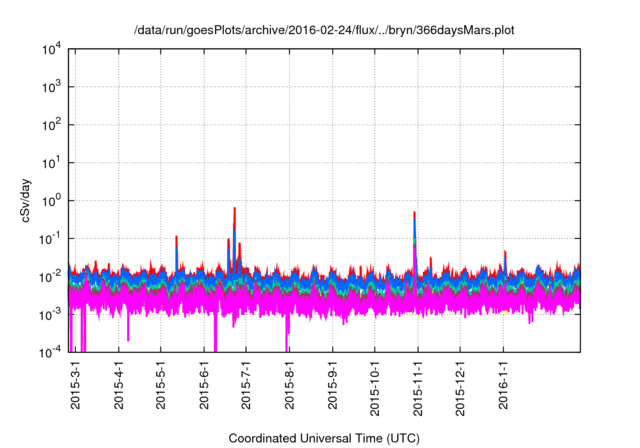Click the 2016-1-1 date tick label

(503, 385)
